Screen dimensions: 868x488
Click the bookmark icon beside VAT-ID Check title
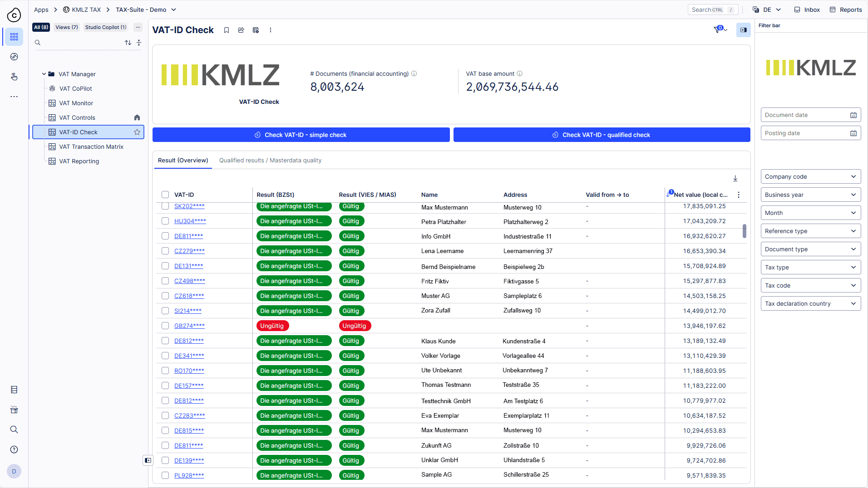tap(227, 30)
